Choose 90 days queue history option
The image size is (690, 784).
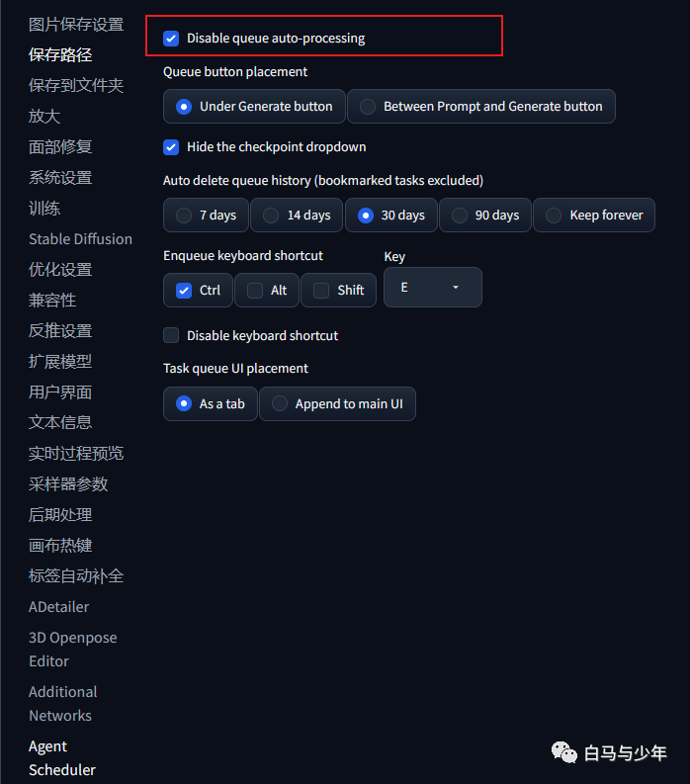[485, 215]
